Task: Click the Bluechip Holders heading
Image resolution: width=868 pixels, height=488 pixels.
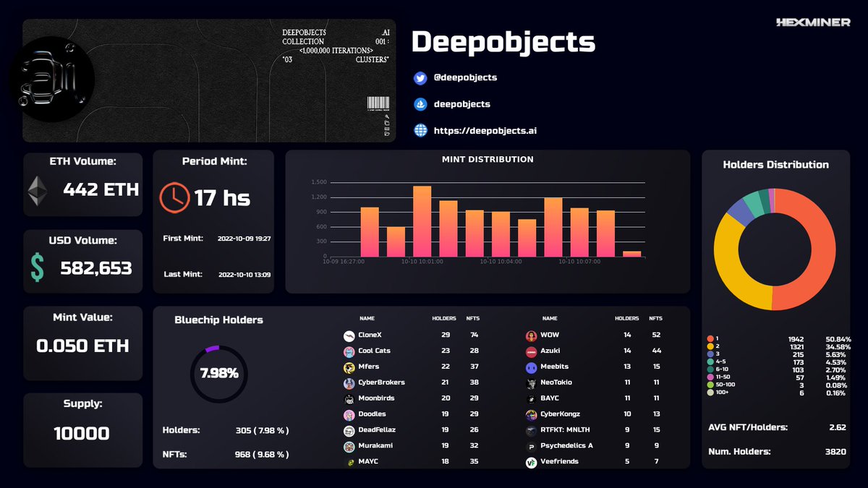Action: click(x=218, y=320)
